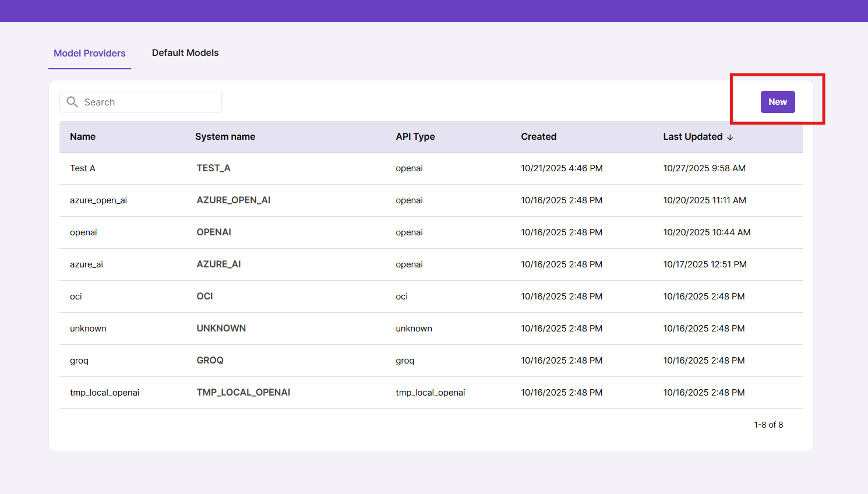Click the TEST_A system name cell
Viewport: 868px width, 494px height.
pyautogui.click(x=213, y=168)
